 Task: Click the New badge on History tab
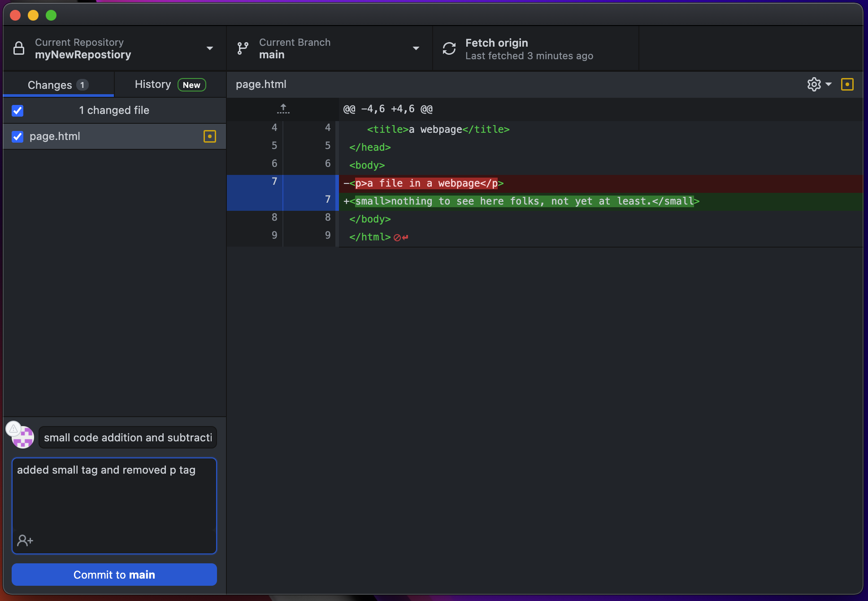191,85
